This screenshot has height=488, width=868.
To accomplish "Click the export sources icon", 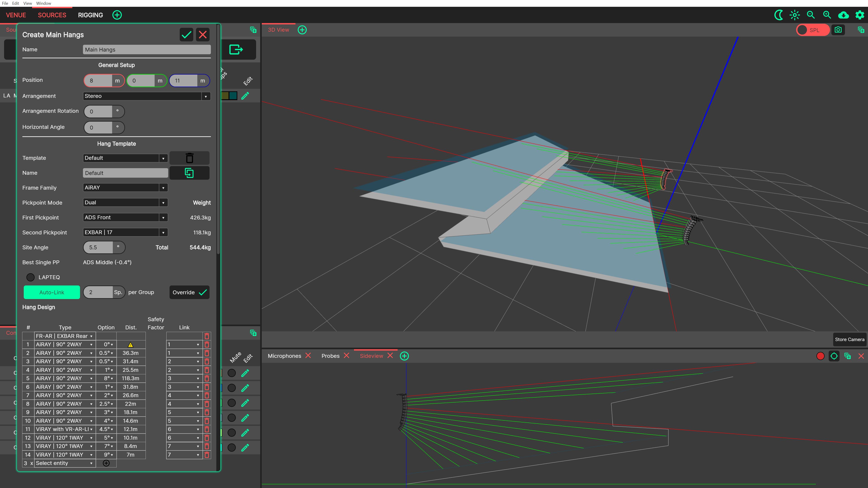I will 236,50.
